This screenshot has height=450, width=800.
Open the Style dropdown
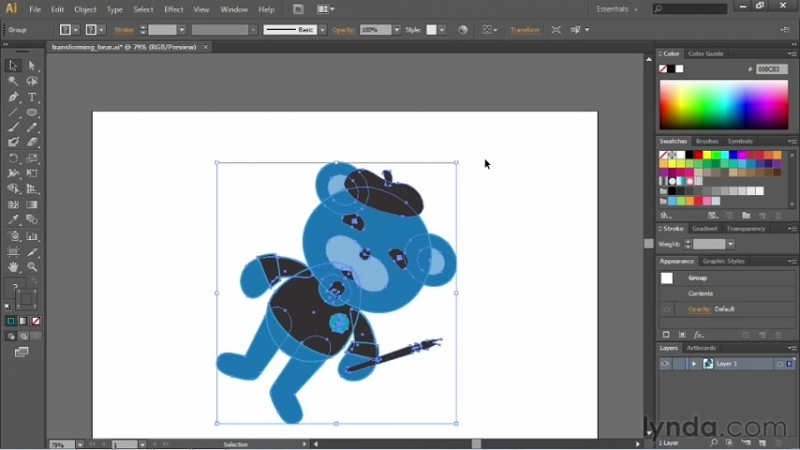(x=442, y=30)
